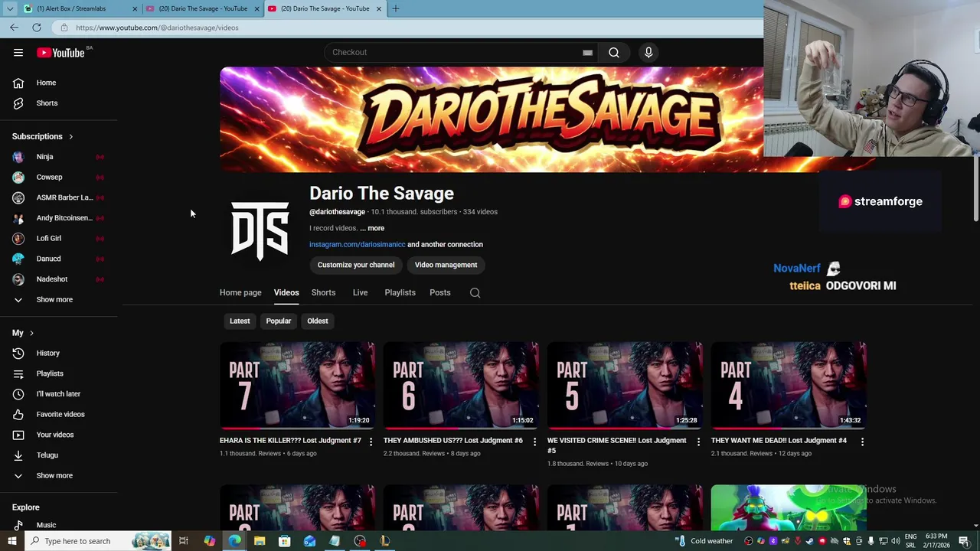Switch to Home page channel tab
This screenshot has width=980, height=551.
(x=240, y=292)
